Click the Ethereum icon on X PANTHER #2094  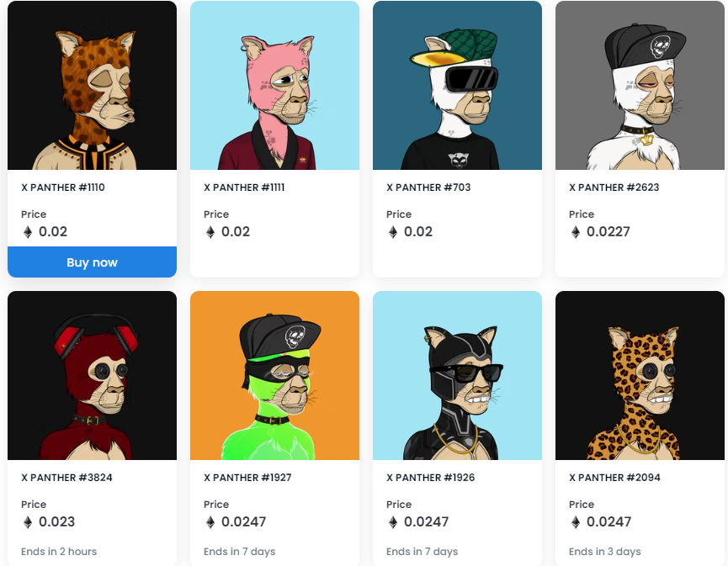[x=576, y=522]
